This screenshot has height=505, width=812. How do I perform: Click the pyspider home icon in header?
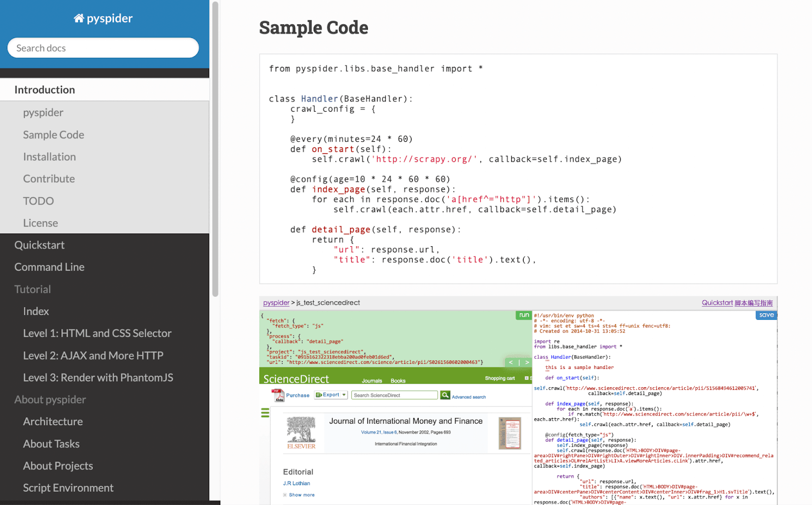point(79,18)
